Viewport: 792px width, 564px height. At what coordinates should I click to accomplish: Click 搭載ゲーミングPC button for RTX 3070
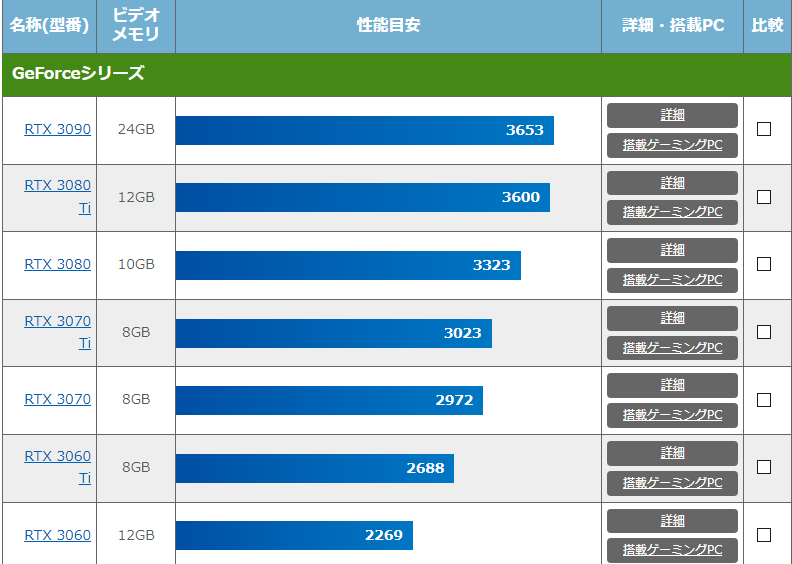point(672,416)
